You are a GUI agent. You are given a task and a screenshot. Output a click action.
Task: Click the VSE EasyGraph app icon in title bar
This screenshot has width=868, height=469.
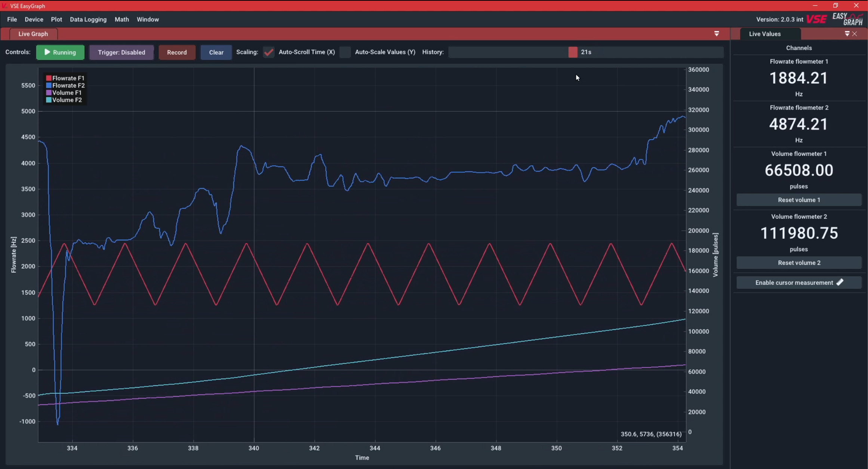(4, 6)
